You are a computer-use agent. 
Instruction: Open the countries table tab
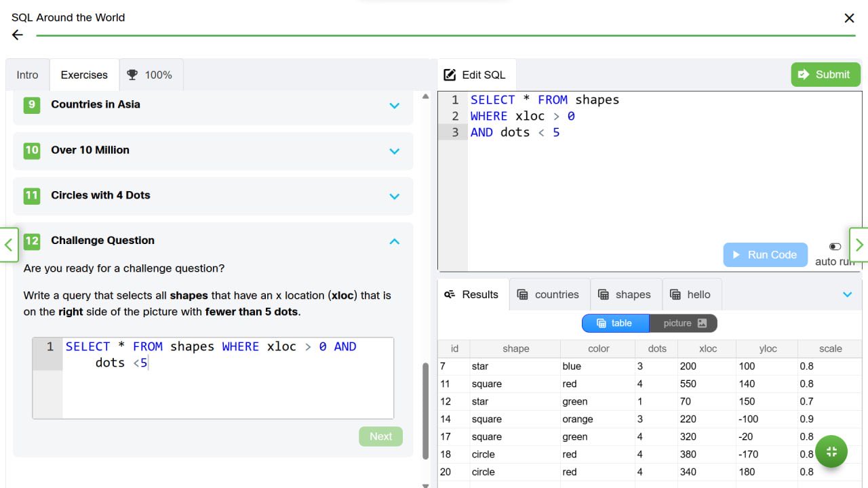(549, 294)
